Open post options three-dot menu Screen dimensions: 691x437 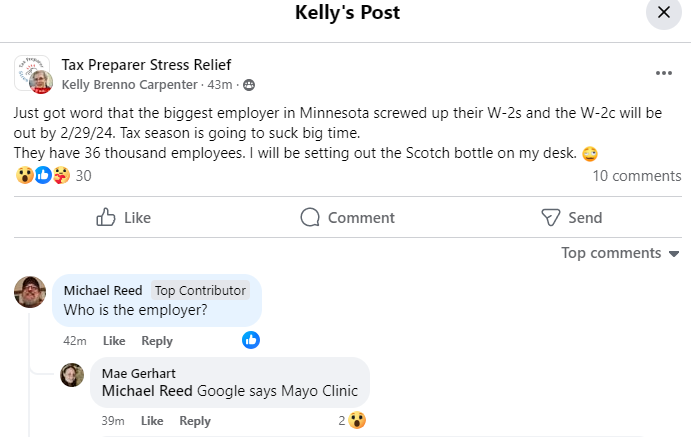(664, 73)
